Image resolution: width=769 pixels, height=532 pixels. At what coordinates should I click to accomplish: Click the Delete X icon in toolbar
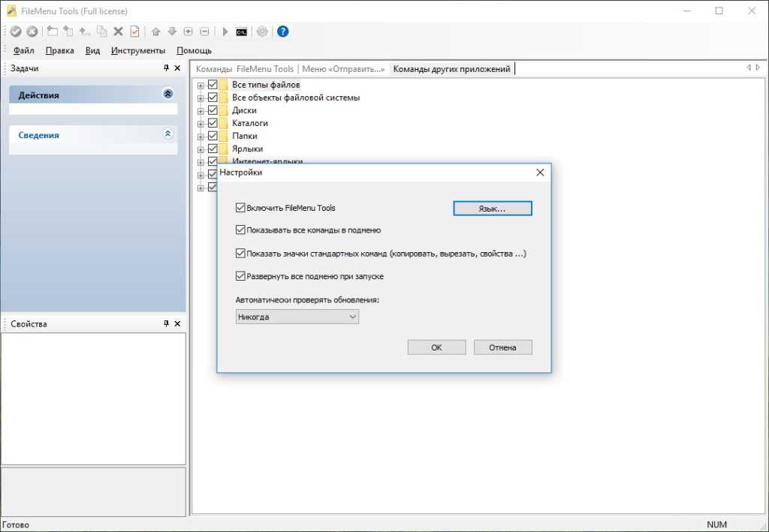point(118,32)
